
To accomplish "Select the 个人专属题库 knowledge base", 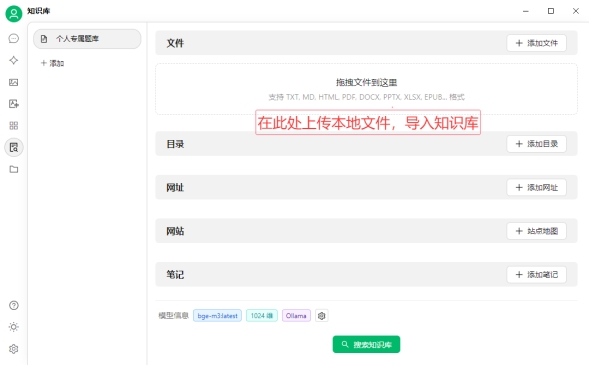I will pyautogui.click(x=87, y=39).
